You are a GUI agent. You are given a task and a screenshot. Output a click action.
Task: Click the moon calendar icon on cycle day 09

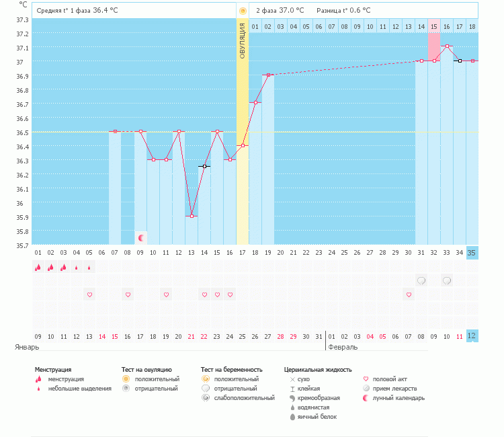(140, 238)
